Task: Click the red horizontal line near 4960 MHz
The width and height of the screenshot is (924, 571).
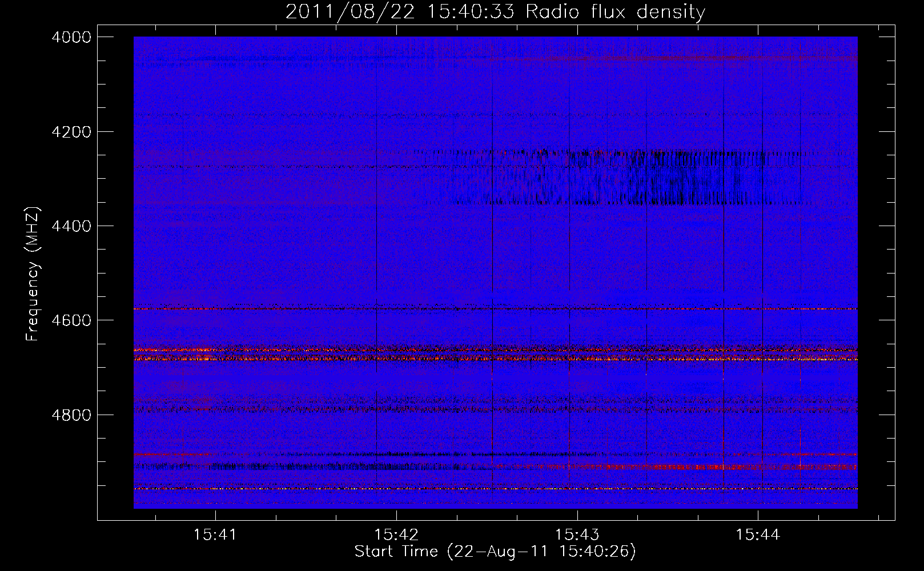Action: click(x=495, y=489)
